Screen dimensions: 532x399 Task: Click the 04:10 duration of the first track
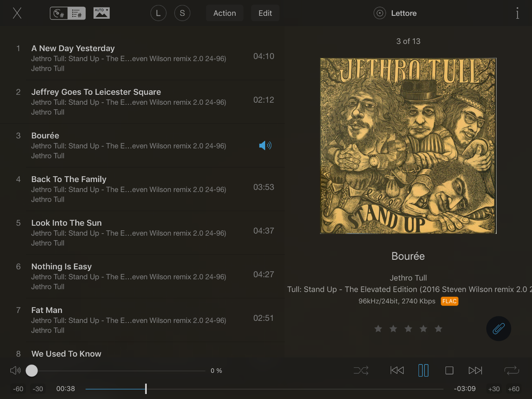264,56
